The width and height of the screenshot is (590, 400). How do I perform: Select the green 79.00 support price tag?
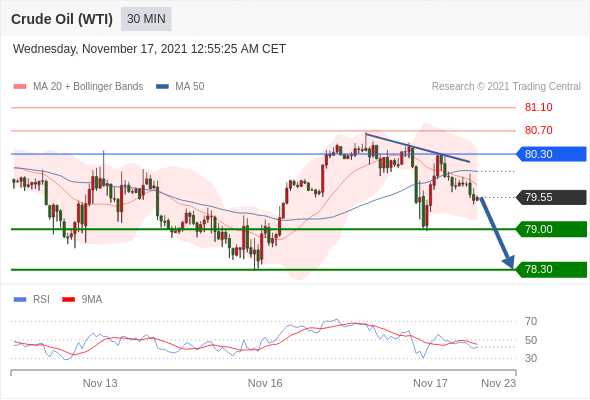(551, 229)
